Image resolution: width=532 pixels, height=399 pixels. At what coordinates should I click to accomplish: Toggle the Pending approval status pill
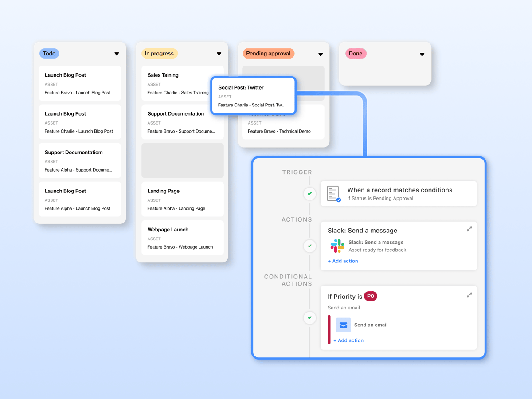click(268, 53)
